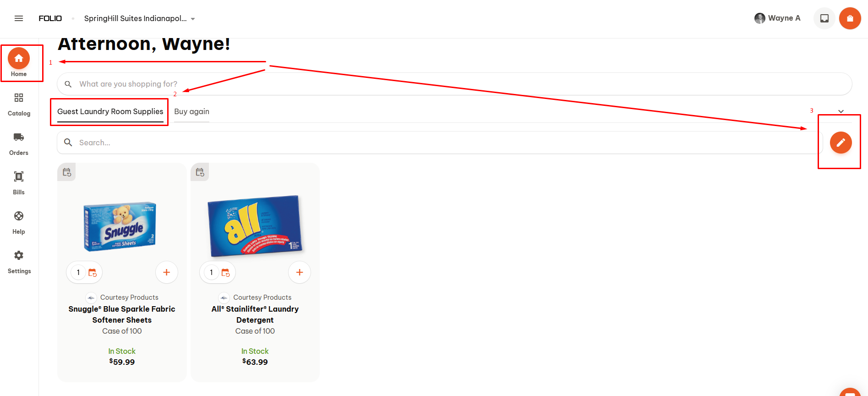Go to Home in the sidebar
This screenshot has width=868, height=396.
tap(19, 63)
